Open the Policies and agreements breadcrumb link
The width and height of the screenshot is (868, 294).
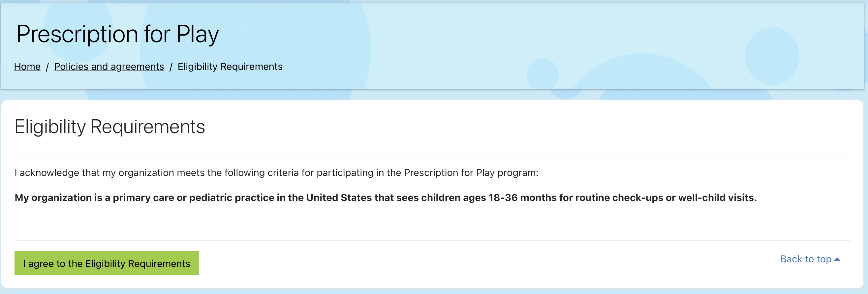(109, 67)
